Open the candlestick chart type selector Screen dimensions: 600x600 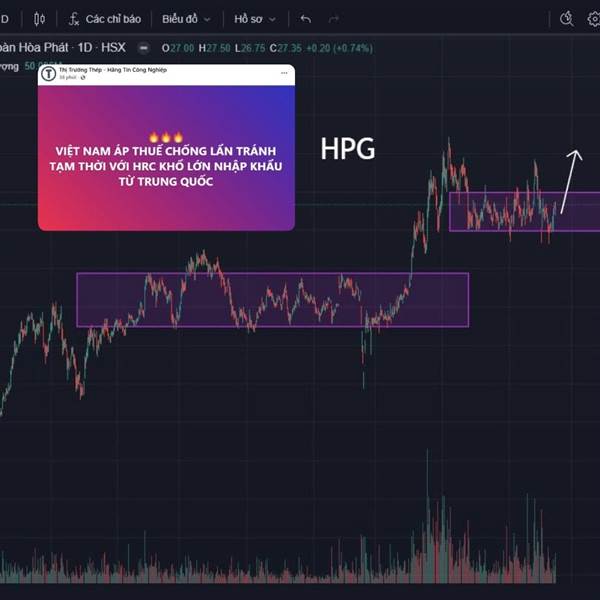pyautogui.click(x=39, y=19)
